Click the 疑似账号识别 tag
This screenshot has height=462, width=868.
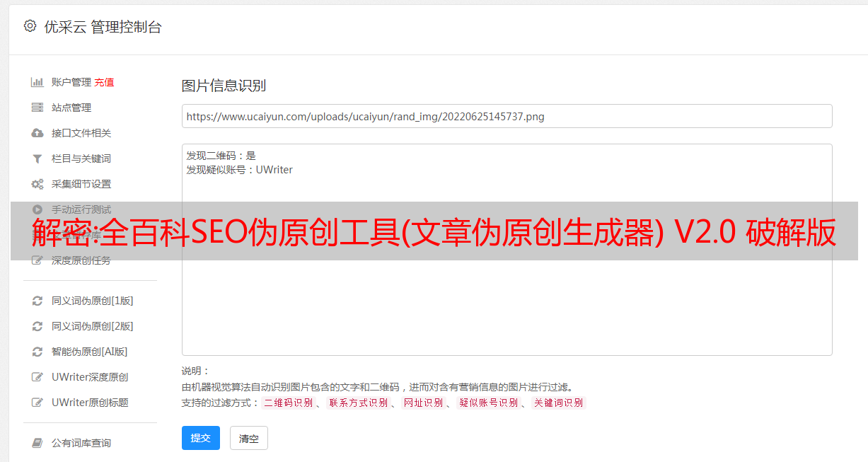click(x=488, y=403)
